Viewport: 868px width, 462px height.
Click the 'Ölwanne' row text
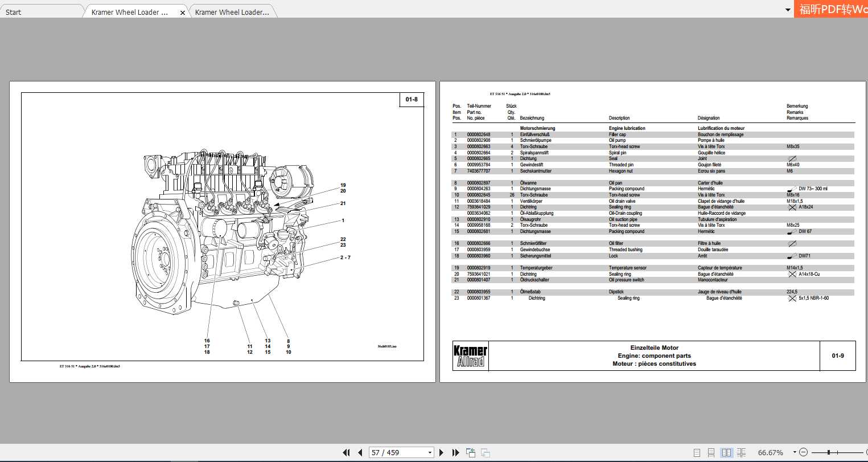coord(528,183)
